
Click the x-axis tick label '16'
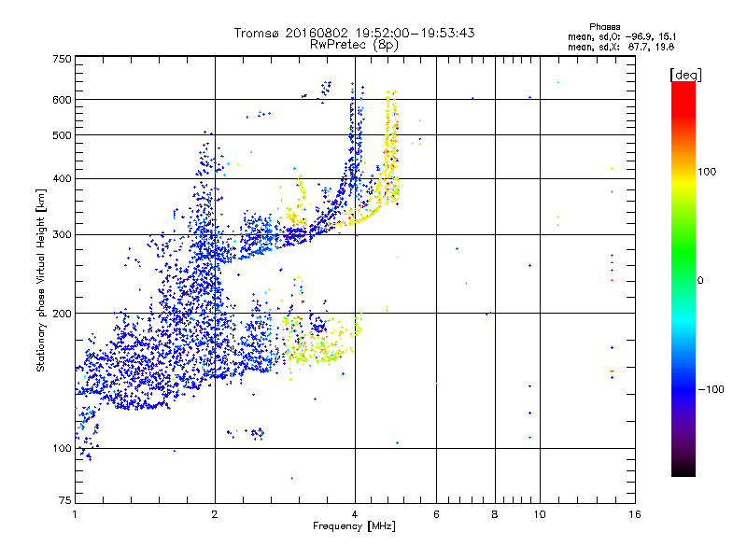coord(635,514)
